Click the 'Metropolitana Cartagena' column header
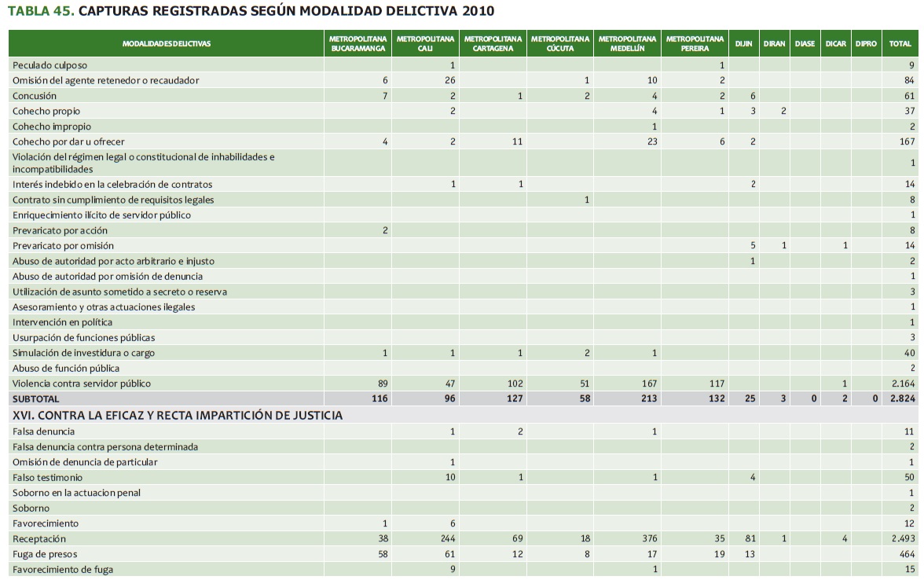 pyautogui.click(x=493, y=44)
